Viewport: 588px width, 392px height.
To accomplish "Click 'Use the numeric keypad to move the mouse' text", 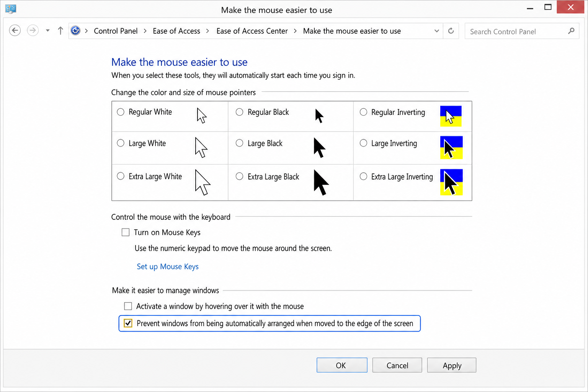I will (x=233, y=248).
